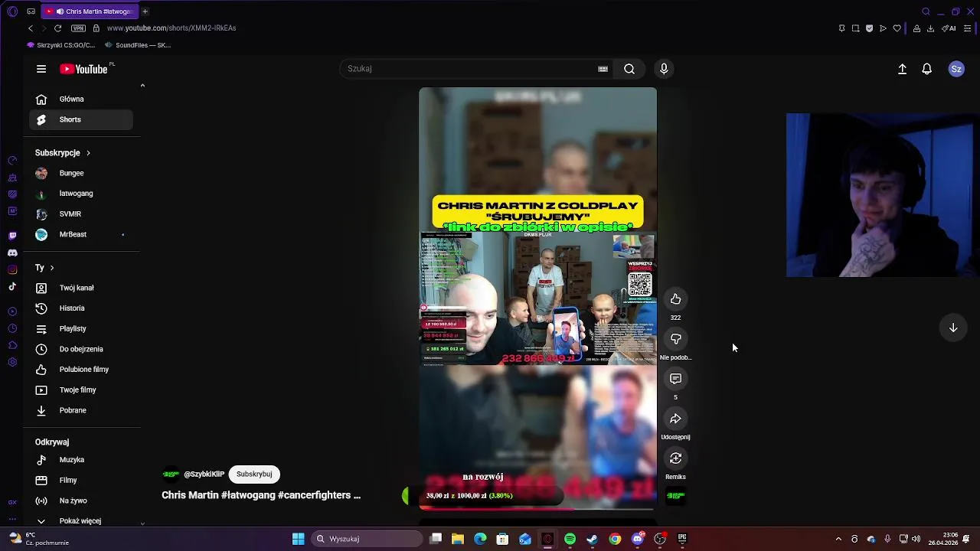The width and height of the screenshot is (980, 551).
Task: Open Do obejrzenia watch later
Action: pyautogui.click(x=81, y=349)
